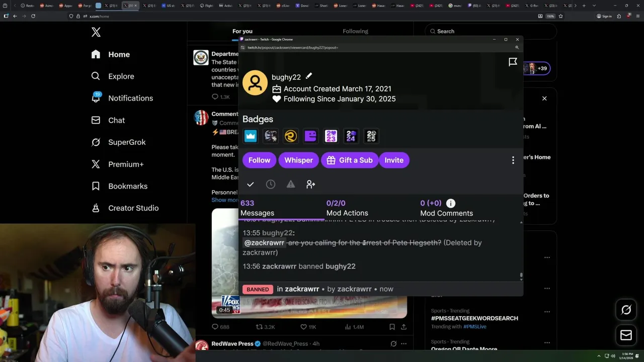Select the Mod Comments tab
Image resolution: width=644 pixels, height=362 pixels.
(446, 208)
